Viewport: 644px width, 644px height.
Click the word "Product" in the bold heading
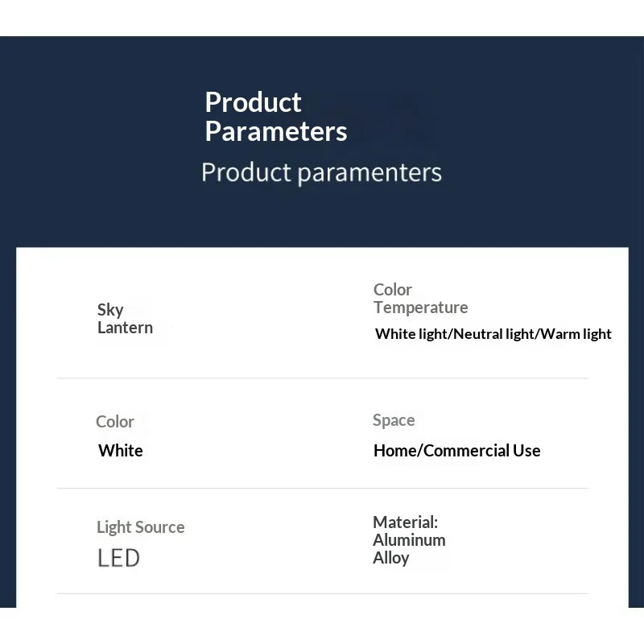tap(253, 102)
